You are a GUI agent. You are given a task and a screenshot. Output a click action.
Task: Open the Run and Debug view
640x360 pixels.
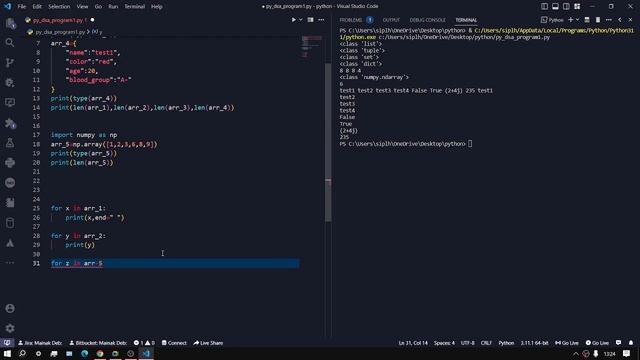coord(10,82)
